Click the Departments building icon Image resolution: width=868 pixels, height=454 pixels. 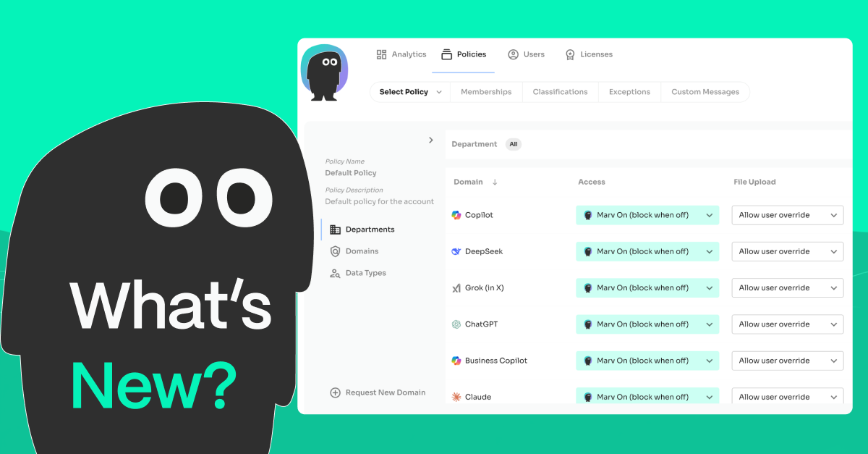(335, 230)
